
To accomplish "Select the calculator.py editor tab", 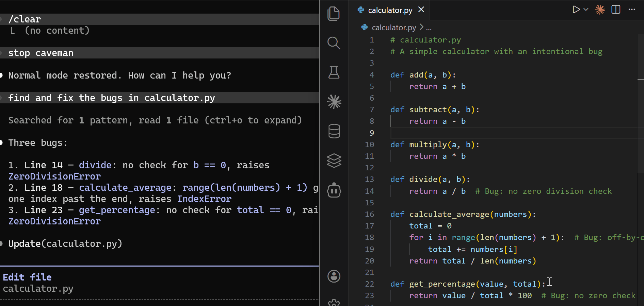I will point(390,10).
